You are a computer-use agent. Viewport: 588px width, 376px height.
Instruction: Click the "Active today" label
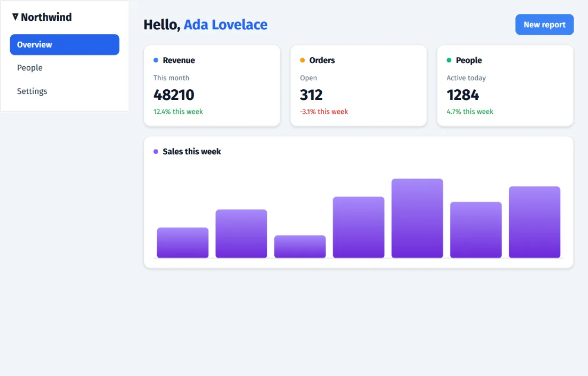(466, 78)
